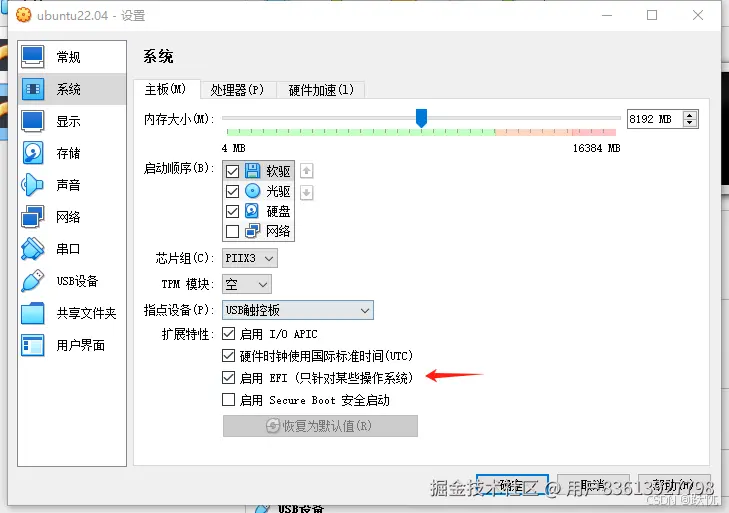Open the 声音 (Audio) speaker icon
Viewport: 729px width, 513px height.
[x=33, y=185]
